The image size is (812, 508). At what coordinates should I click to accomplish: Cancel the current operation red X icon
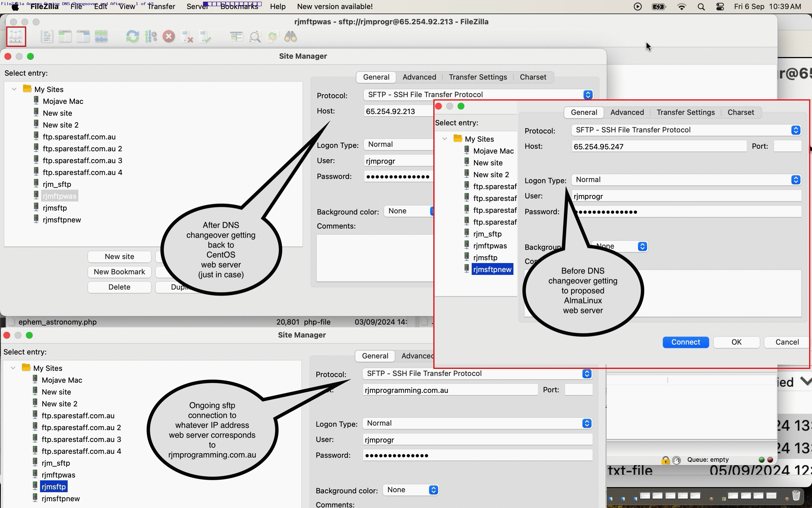click(169, 37)
